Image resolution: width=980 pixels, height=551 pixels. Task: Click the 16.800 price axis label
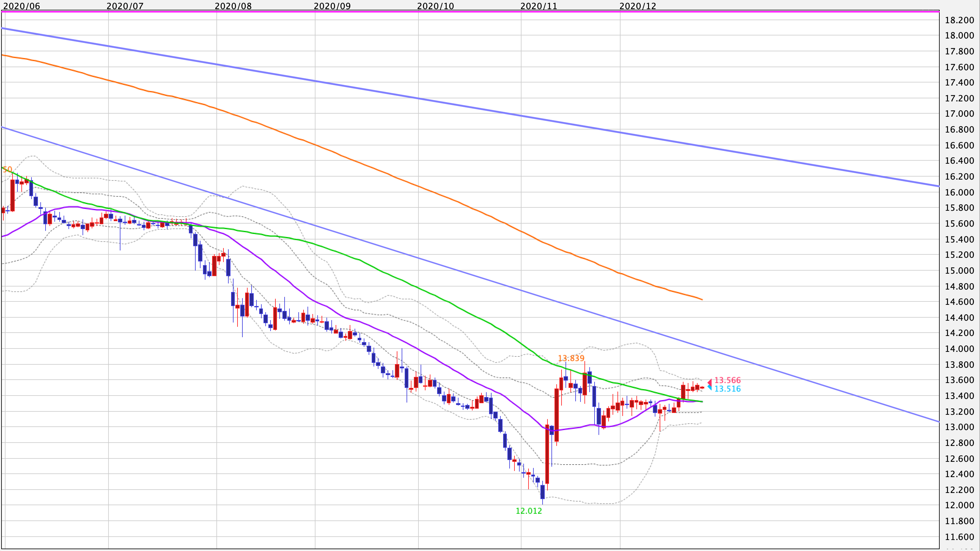960,130
